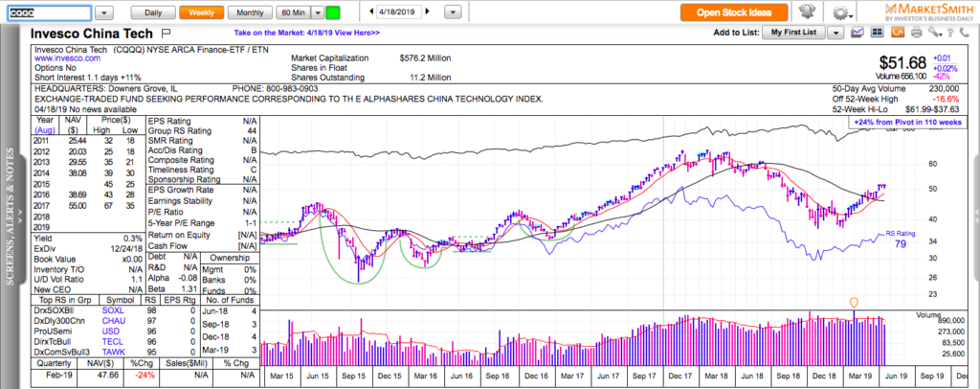This screenshot has width=980, height=389.
Task: Click RS Rating 79 label on chart
Action: point(902,239)
